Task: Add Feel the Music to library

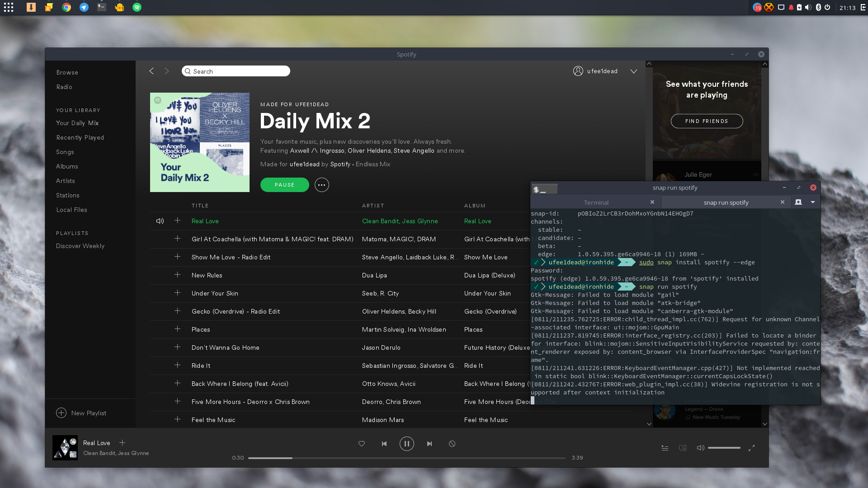Action: (177, 419)
